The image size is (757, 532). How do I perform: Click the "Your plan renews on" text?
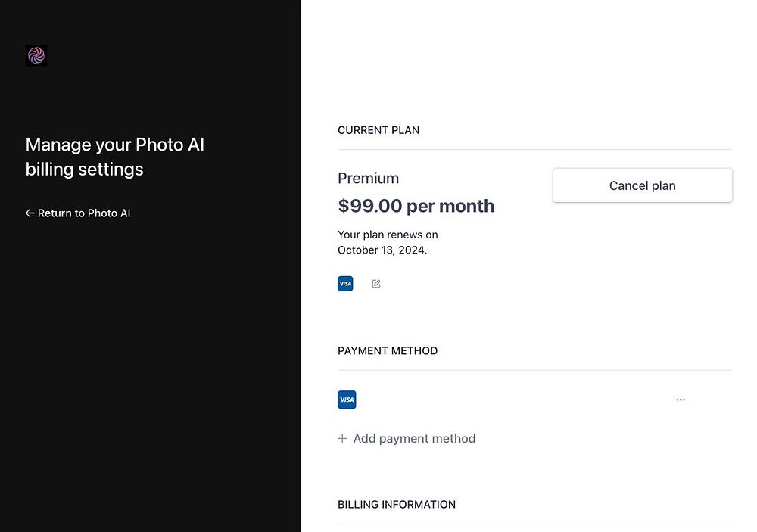388,235
